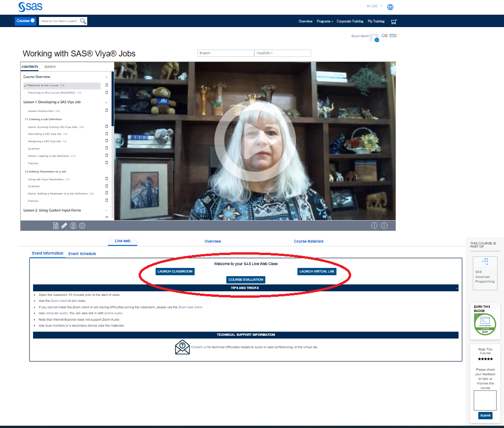Viewport: 504px width, 428px height.
Task: Open the Course Materials tab
Action: pyautogui.click(x=308, y=241)
